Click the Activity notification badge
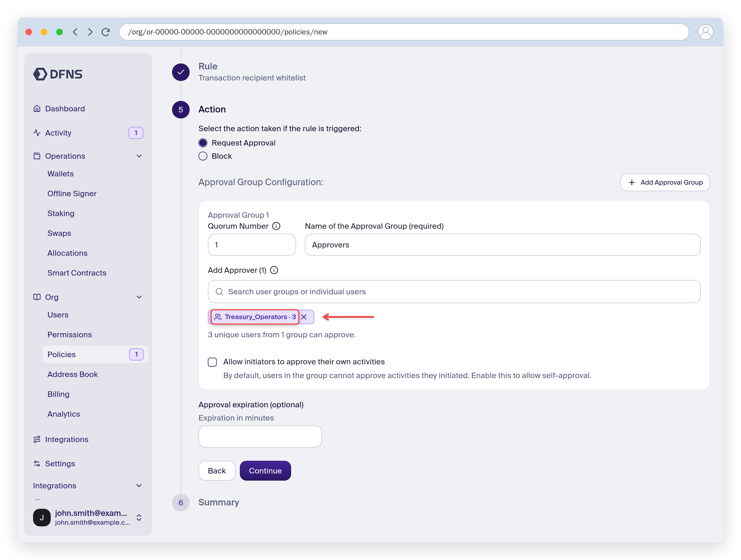Screen dimensions: 741x560 pos(136,133)
